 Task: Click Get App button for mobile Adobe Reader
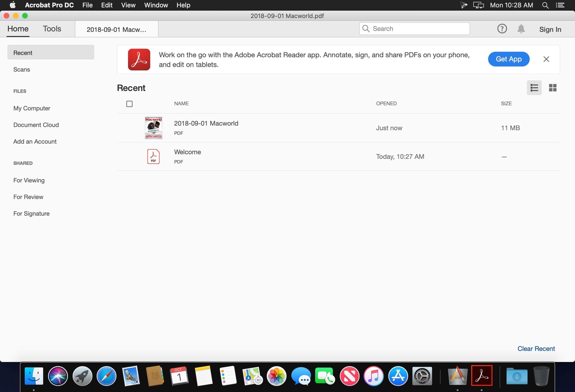509,59
